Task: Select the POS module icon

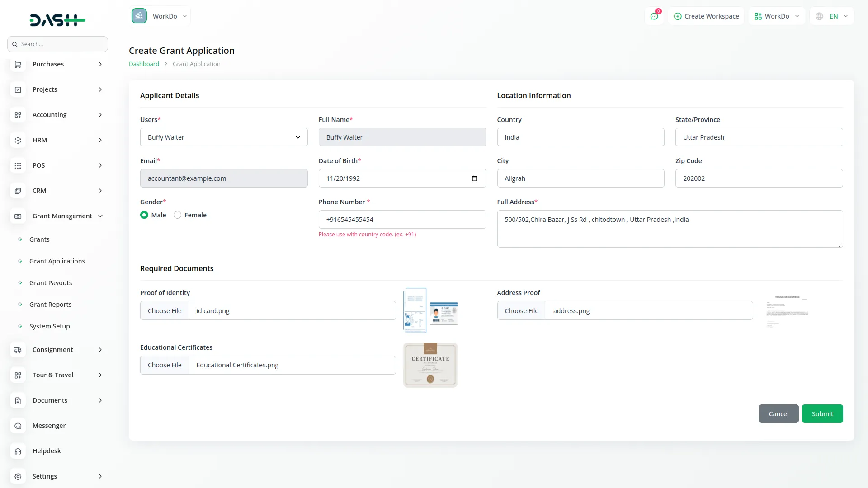Action: (x=18, y=165)
